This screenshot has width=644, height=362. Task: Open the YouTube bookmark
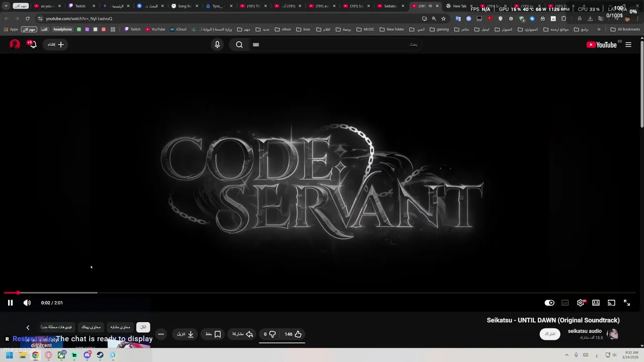[x=155, y=29]
